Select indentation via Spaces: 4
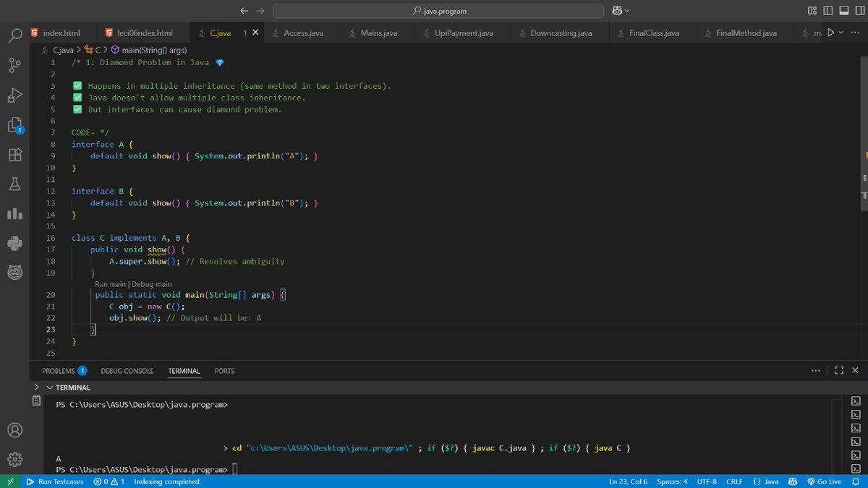Viewport: 868px width, 488px height. coord(672,481)
